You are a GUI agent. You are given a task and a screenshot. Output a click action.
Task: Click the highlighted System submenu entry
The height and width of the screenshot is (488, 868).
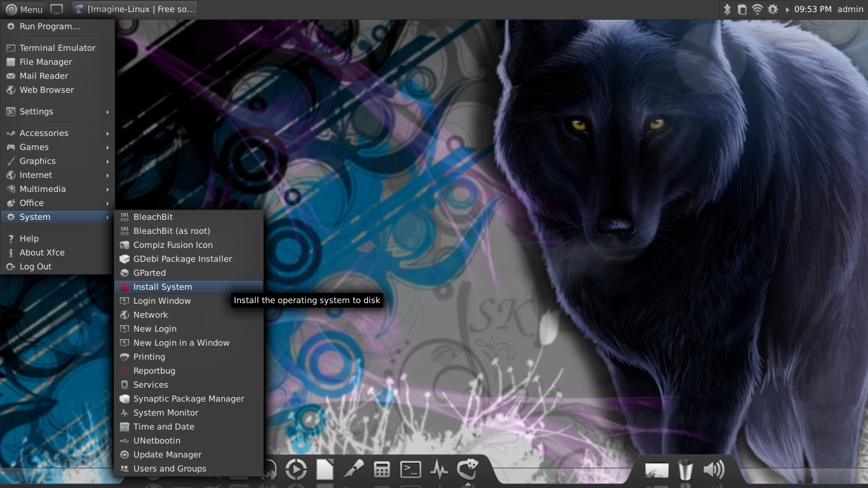click(x=57, y=217)
